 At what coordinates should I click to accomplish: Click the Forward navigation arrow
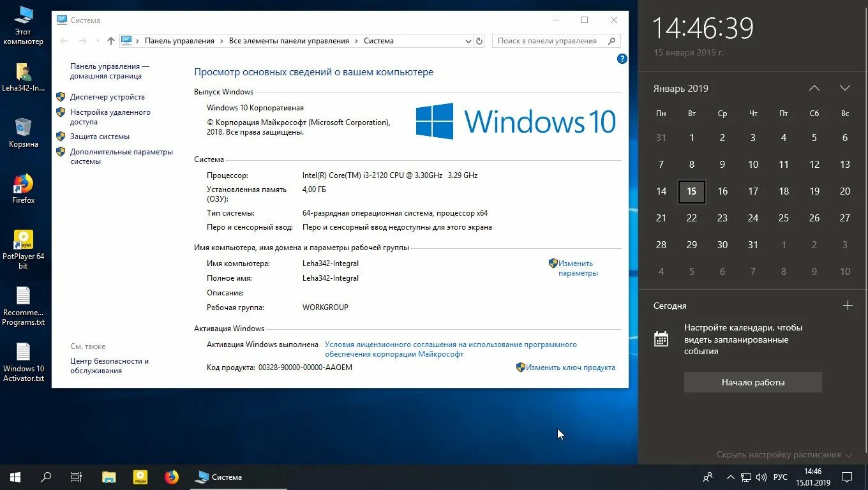82,41
